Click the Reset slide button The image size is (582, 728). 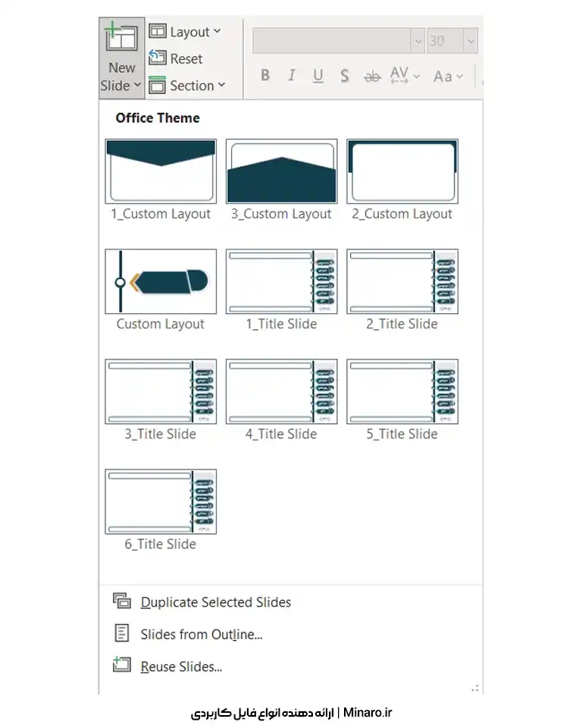[x=177, y=58]
